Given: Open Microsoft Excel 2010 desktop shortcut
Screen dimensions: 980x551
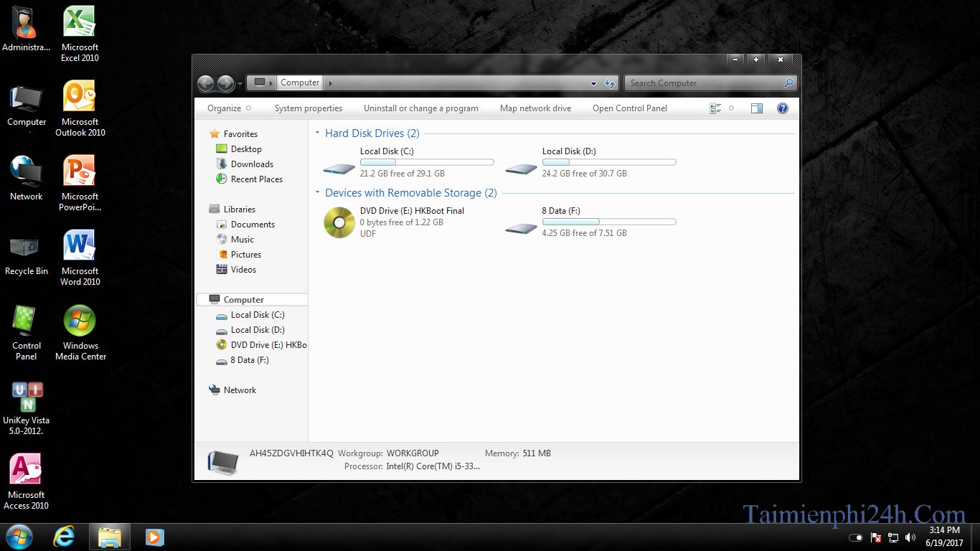Looking at the screenshot, I should [80, 34].
